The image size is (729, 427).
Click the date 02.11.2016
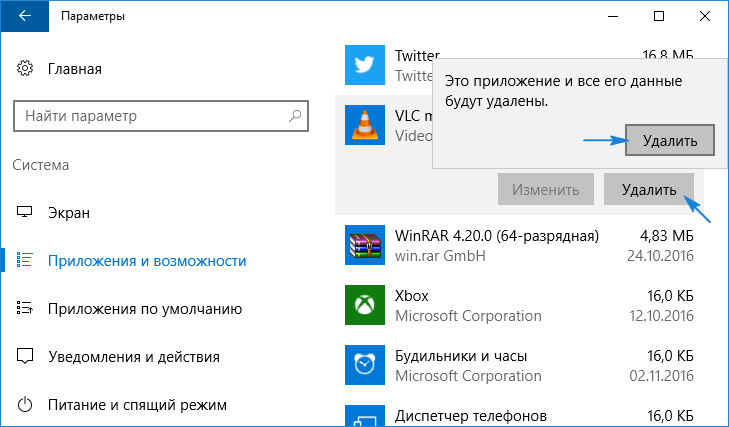(661, 376)
